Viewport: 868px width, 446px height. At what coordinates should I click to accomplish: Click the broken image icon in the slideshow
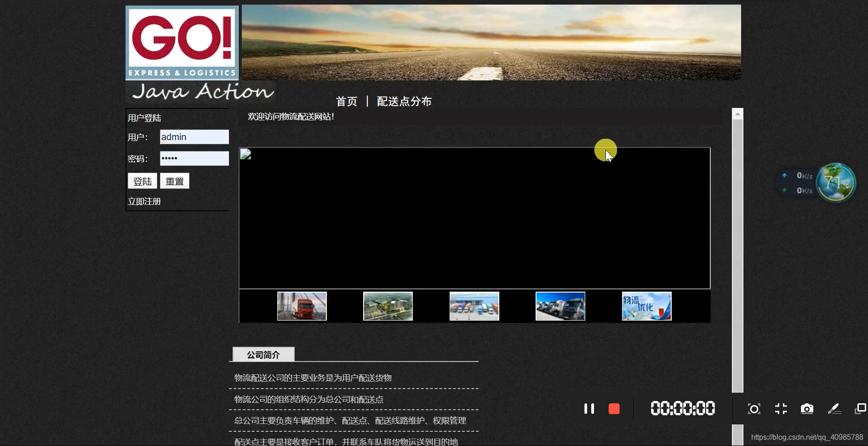(246, 154)
